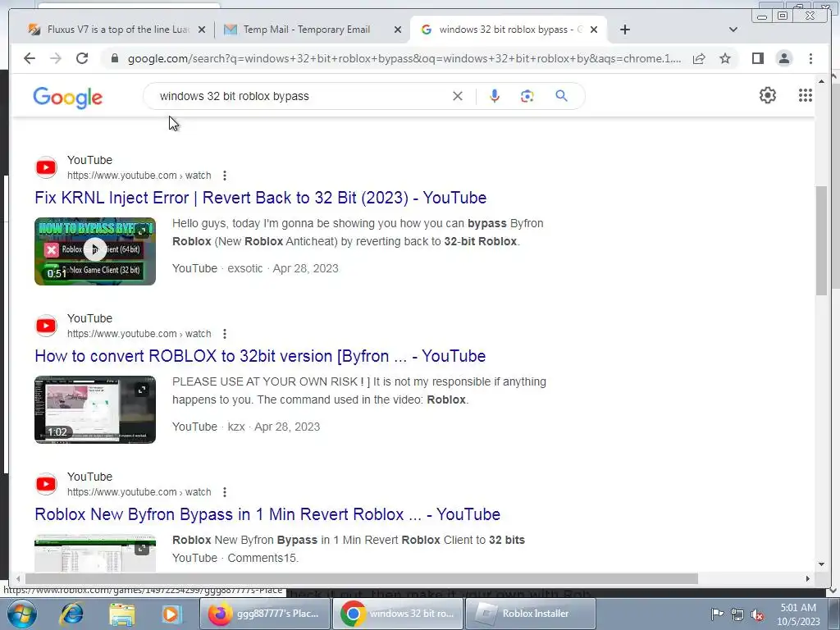Image resolution: width=840 pixels, height=630 pixels.
Task: Clear the Google search box text
Action: (x=458, y=97)
